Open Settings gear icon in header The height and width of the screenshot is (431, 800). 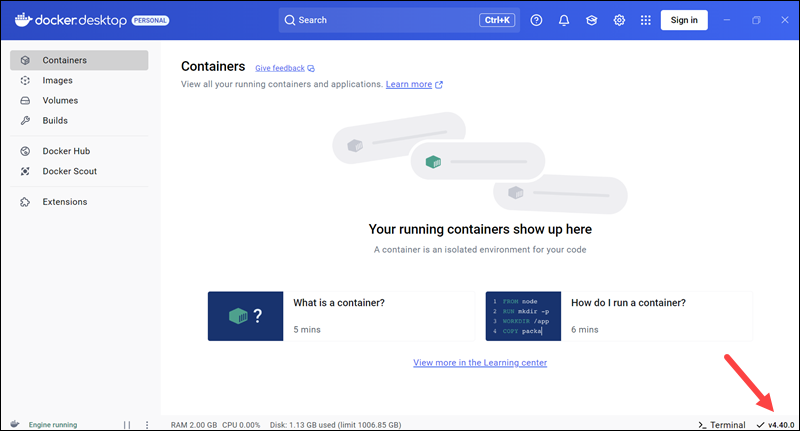point(619,20)
